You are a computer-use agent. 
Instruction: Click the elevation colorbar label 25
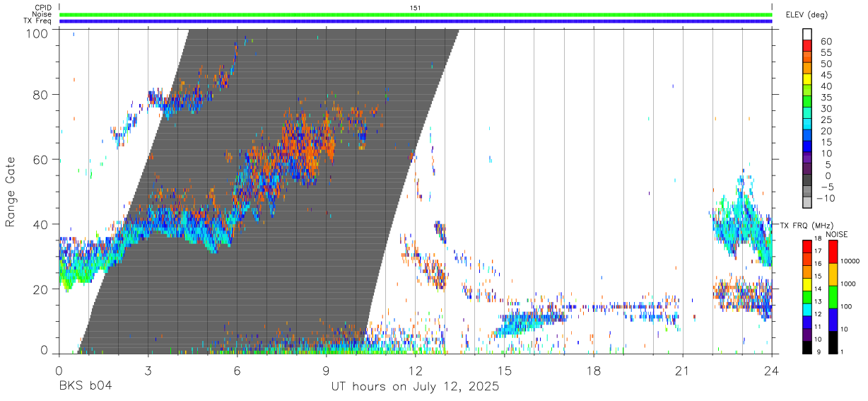pyautogui.click(x=825, y=120)
